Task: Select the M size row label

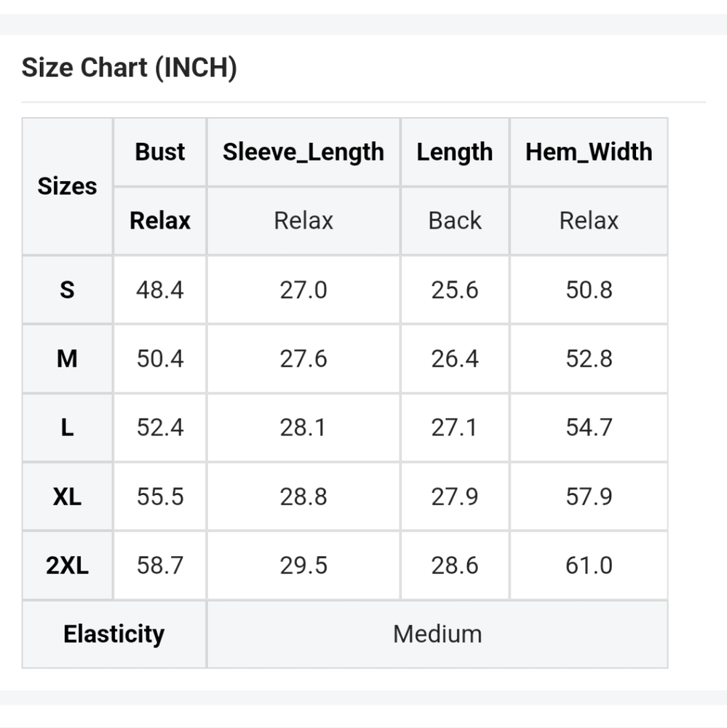Action: coord(67,359)
